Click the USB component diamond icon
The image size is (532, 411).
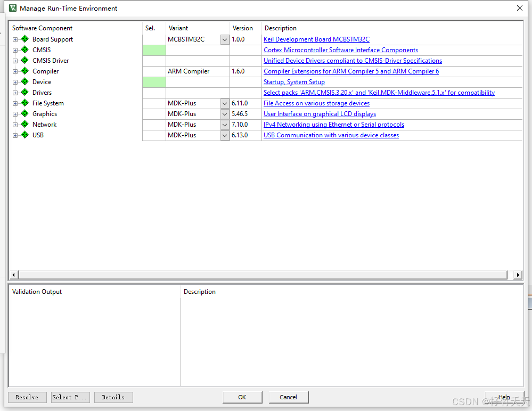25,135
